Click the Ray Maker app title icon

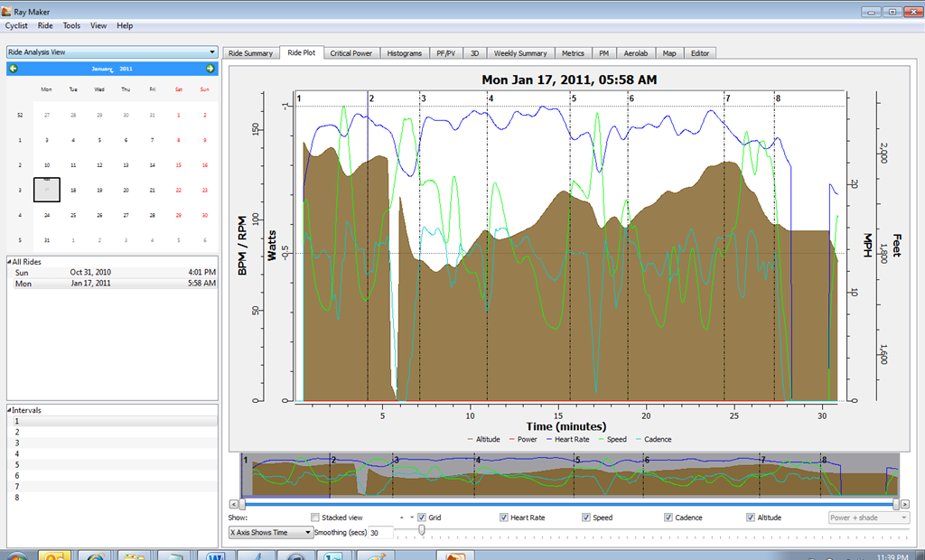(6, 11)
